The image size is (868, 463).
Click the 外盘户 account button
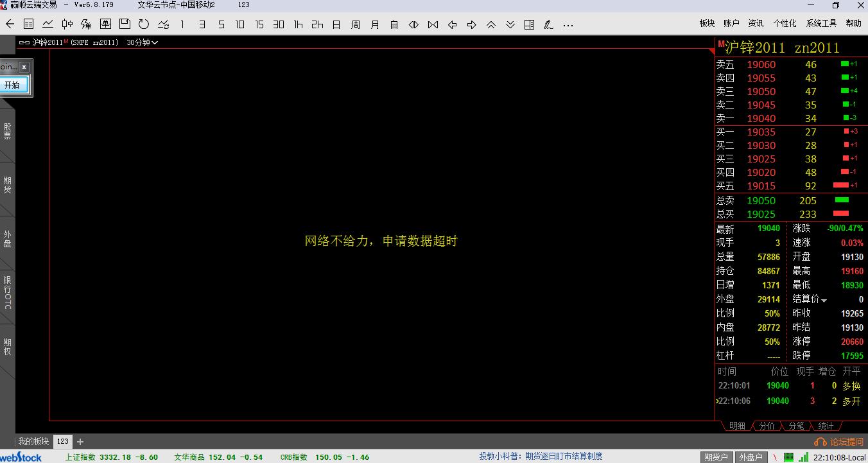point(750,457)
